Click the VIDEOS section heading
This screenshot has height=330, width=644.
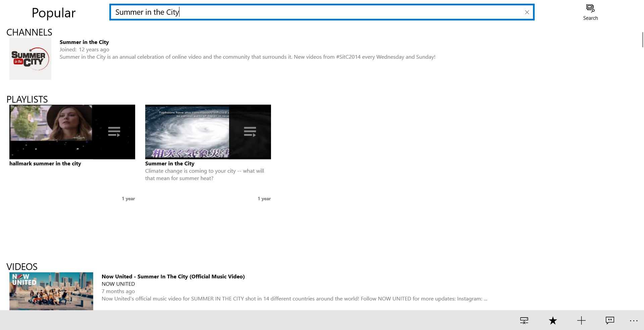tap(22, 267)
